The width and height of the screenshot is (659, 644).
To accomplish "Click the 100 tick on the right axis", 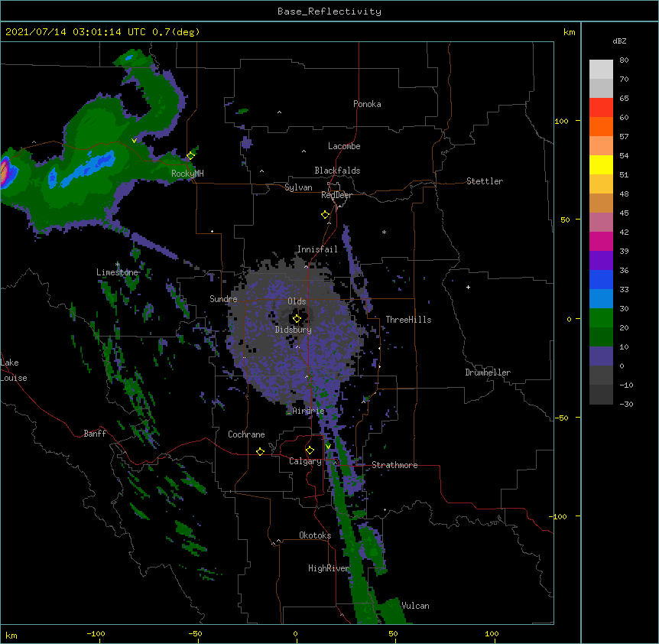I will 561,121.
